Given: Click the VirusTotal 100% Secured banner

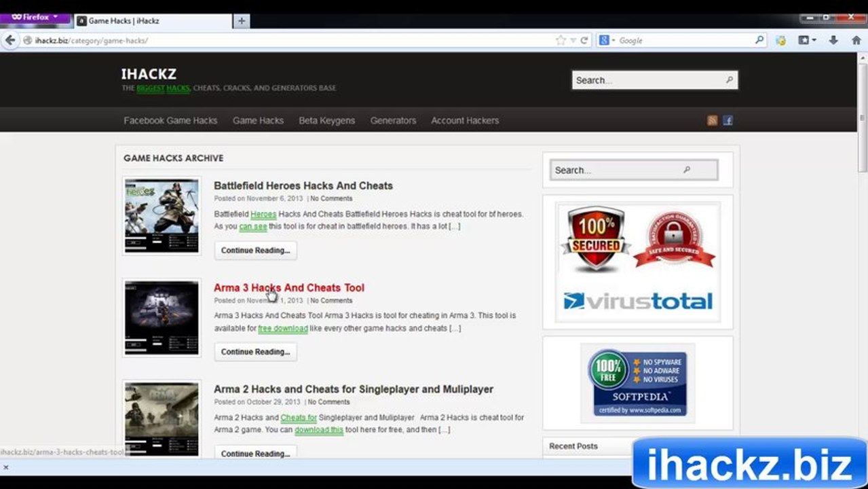Looking at the screenshot, I should point(638,261).
